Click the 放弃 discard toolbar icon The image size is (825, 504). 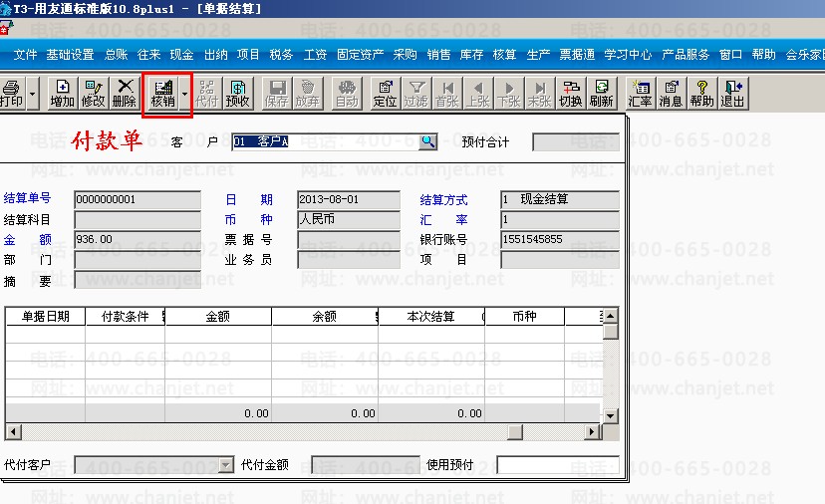click(308, 94)
